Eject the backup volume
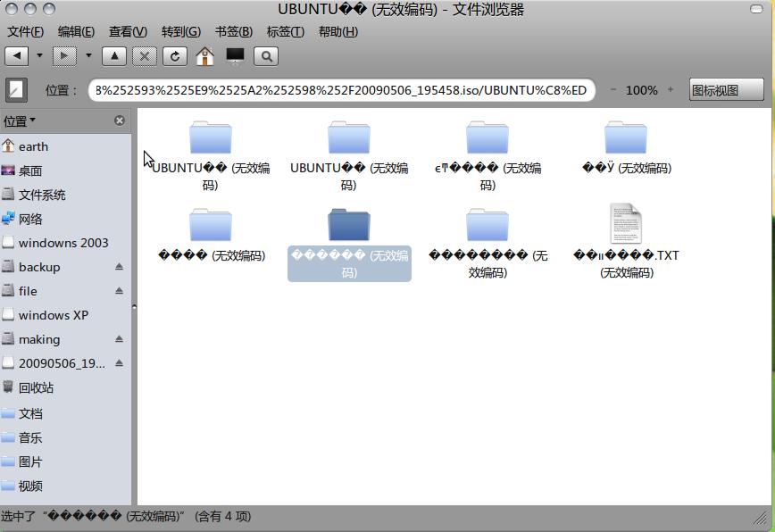The height and width of the screenshot is (532, 775). [119, 267]
